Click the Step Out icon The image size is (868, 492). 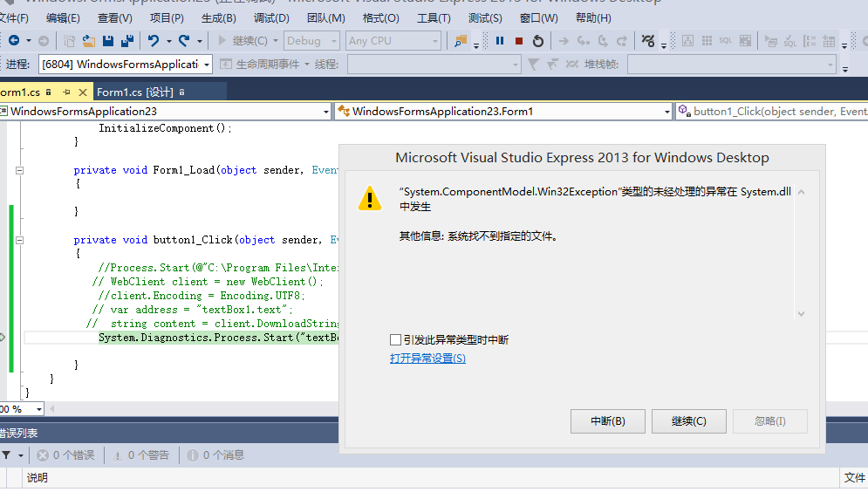(x=622, y=41)
